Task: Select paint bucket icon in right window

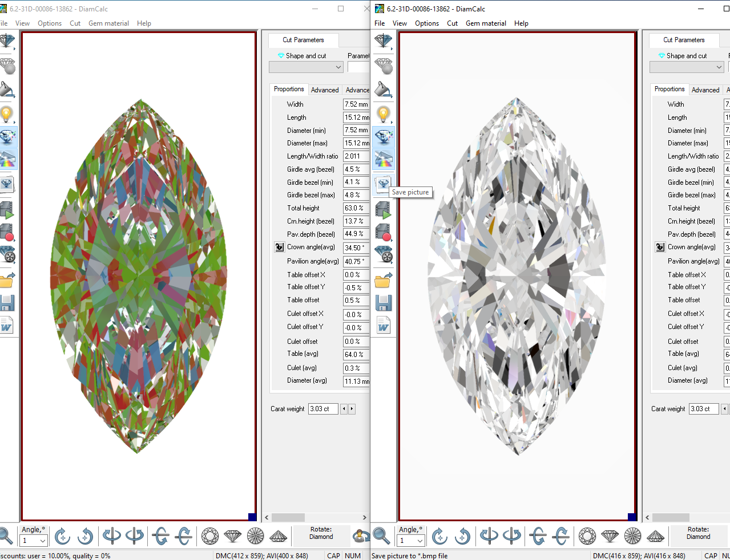Action: pyautogui.click(x=383, y=90)
